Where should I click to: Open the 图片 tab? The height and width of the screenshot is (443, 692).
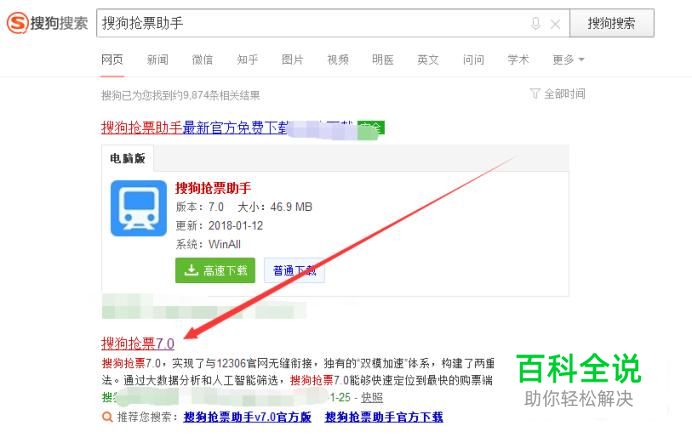coord(293,60)
